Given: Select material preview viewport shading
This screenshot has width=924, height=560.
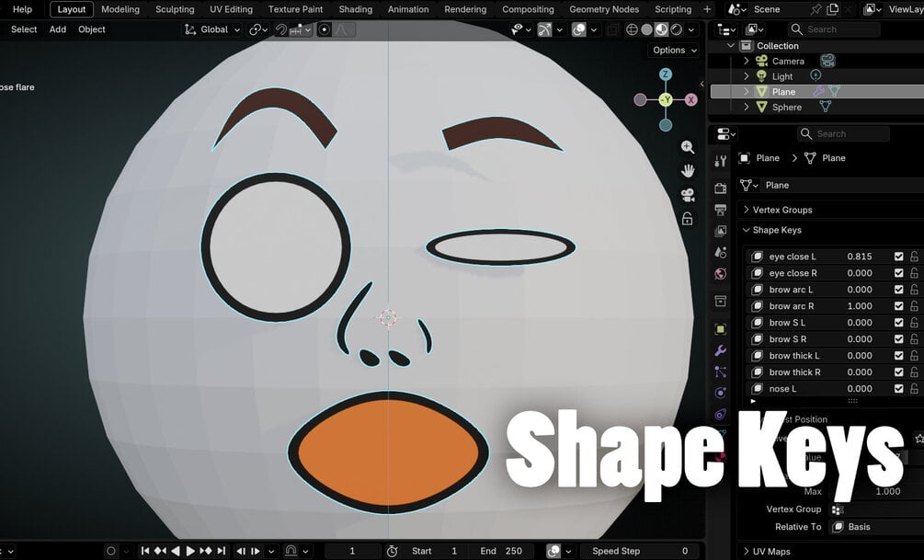Looking at the screenshot, I should click(x=661, y=29).
